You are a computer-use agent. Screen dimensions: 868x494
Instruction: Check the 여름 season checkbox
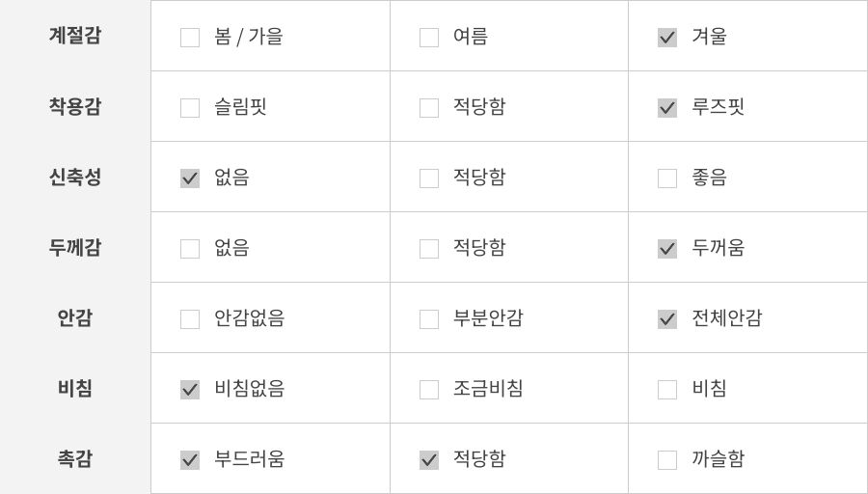[429, 38]
